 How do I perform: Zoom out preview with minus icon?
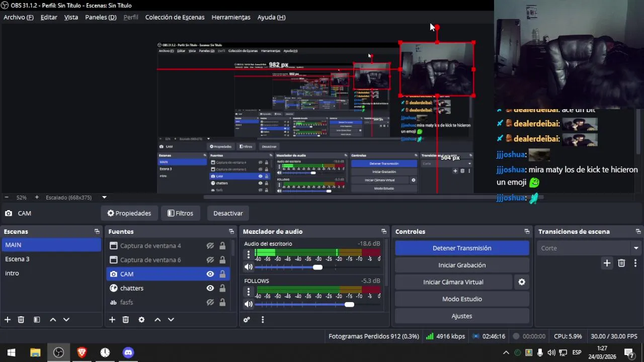(x=7, y=198)
